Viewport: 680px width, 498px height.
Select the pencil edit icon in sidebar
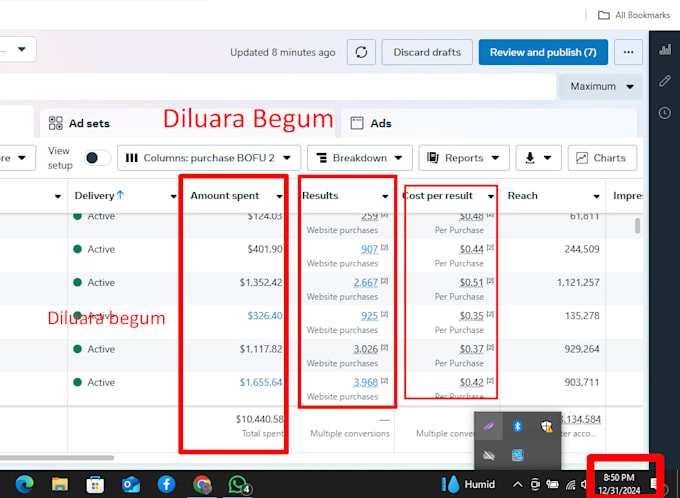pyautogui.click(x=665, y=81)
